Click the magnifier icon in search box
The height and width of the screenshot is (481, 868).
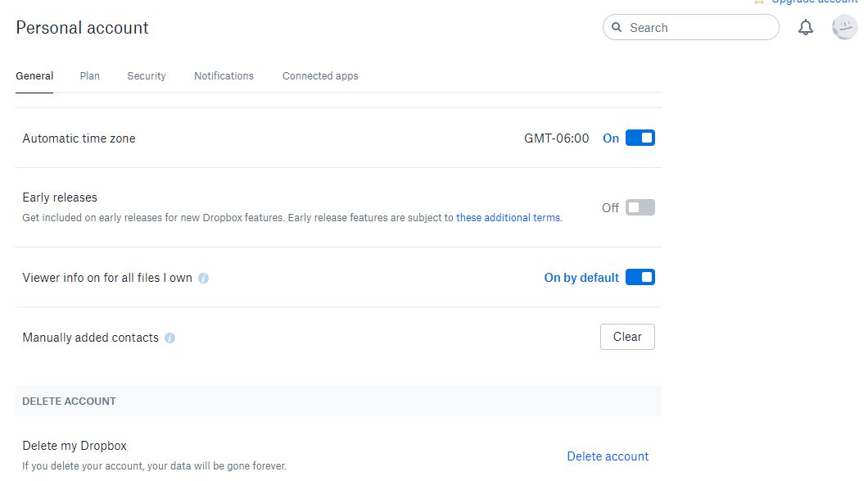pyautogui.click(x=616, y=27)
